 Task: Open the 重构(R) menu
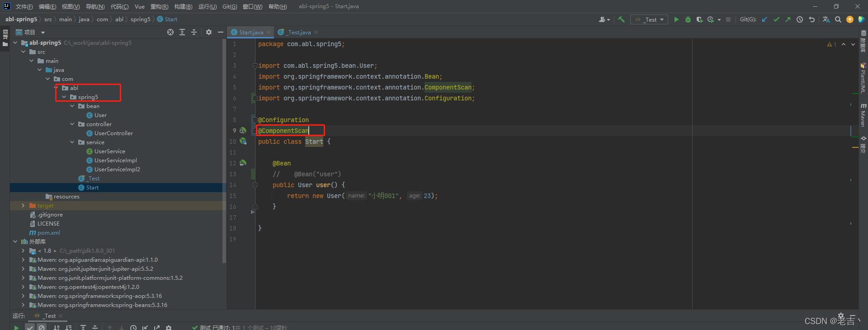[x=159, y=6]
